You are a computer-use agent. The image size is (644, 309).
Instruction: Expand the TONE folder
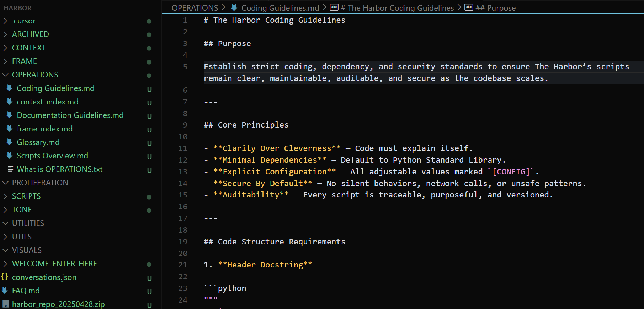point(5,210)
